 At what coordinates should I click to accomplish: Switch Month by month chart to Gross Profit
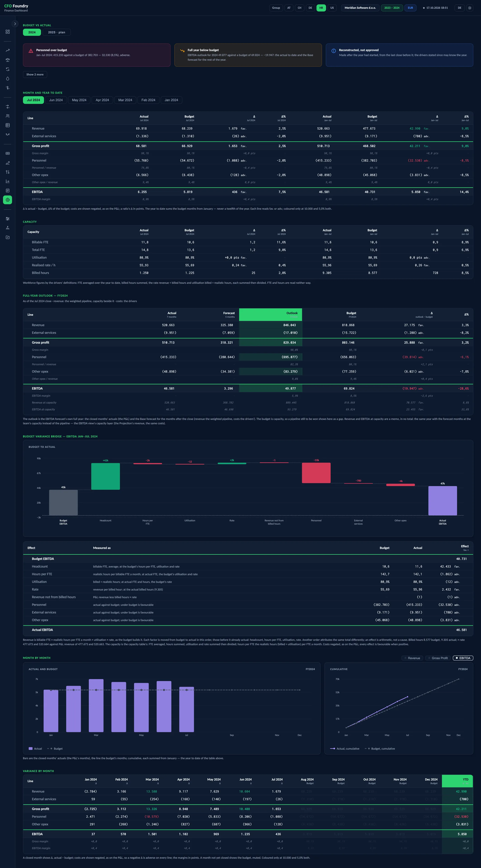point(438,658)
